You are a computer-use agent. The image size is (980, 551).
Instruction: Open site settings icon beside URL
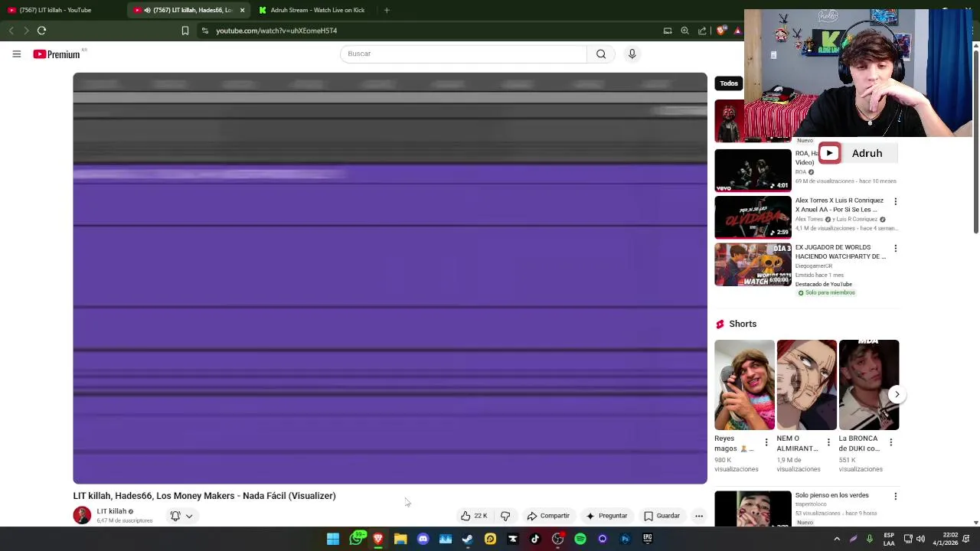tap(204, 31)
